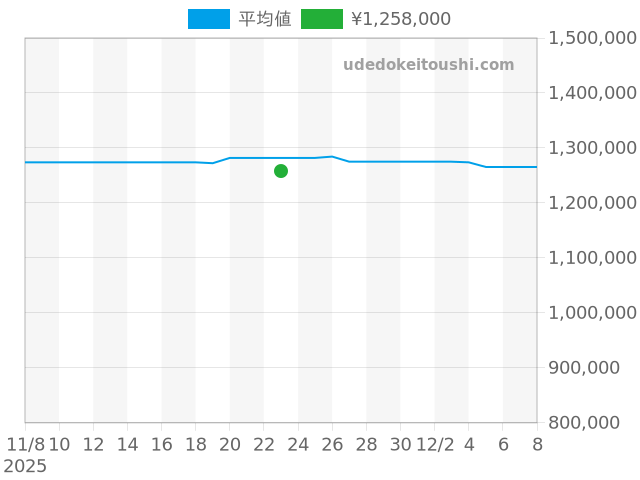Click the 1,100,000 y-axis label
The height and width of the screenshot is (480, 640).
(594, 258)
